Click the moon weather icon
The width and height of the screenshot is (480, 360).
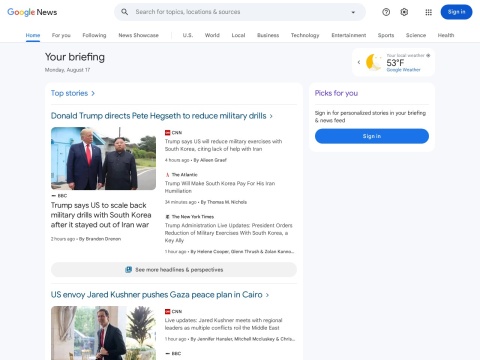pyautogui.click(x=374, y=62)
